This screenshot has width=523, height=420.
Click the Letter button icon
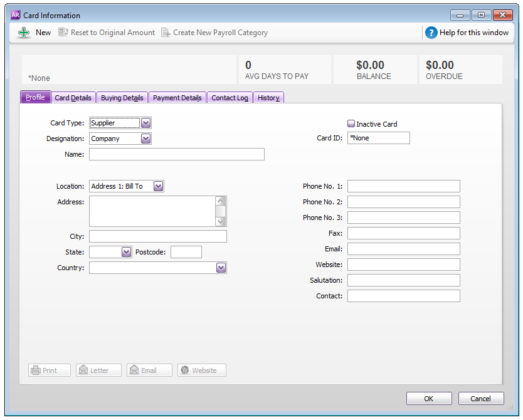click(x=83, y=370)
